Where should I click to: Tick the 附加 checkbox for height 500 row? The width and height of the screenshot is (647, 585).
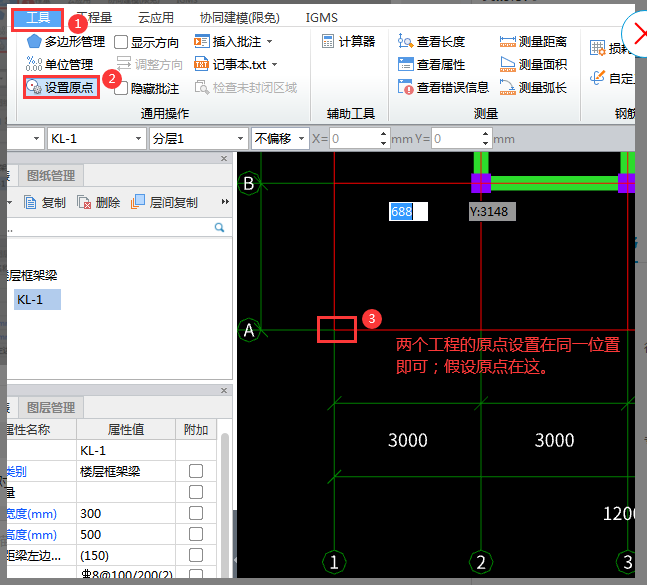click(196, 534)
